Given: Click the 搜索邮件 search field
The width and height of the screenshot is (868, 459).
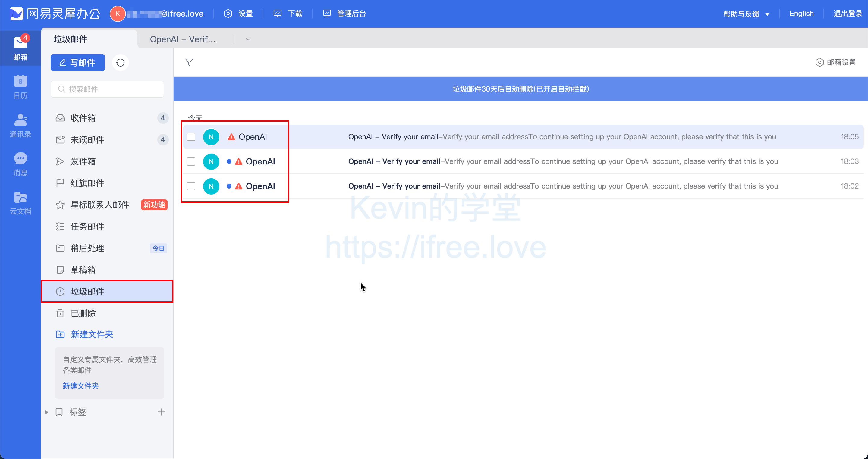Looking at the screenshot, I should click(x=107, y=89).
